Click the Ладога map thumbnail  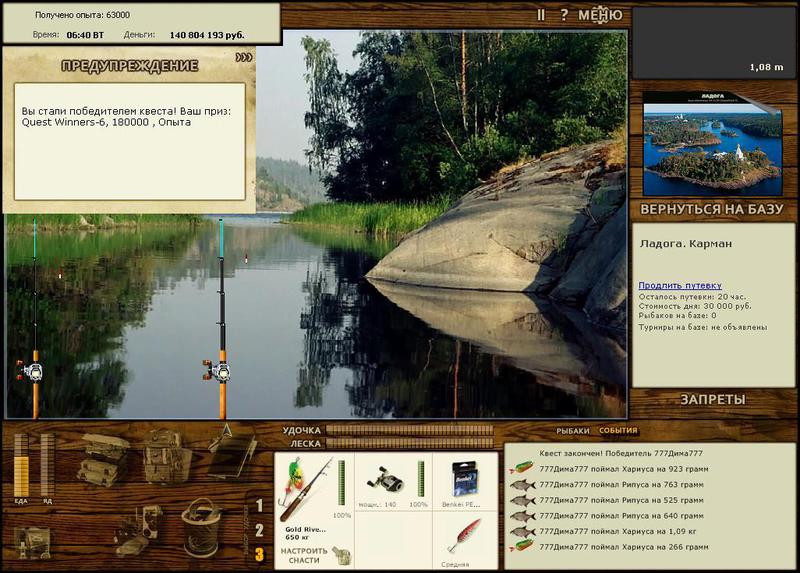coord(712,144)
